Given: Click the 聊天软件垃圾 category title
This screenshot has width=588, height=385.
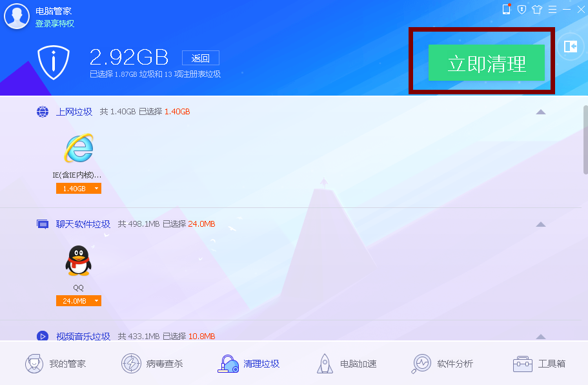Looking at the screenshot, I should (83, 224).
